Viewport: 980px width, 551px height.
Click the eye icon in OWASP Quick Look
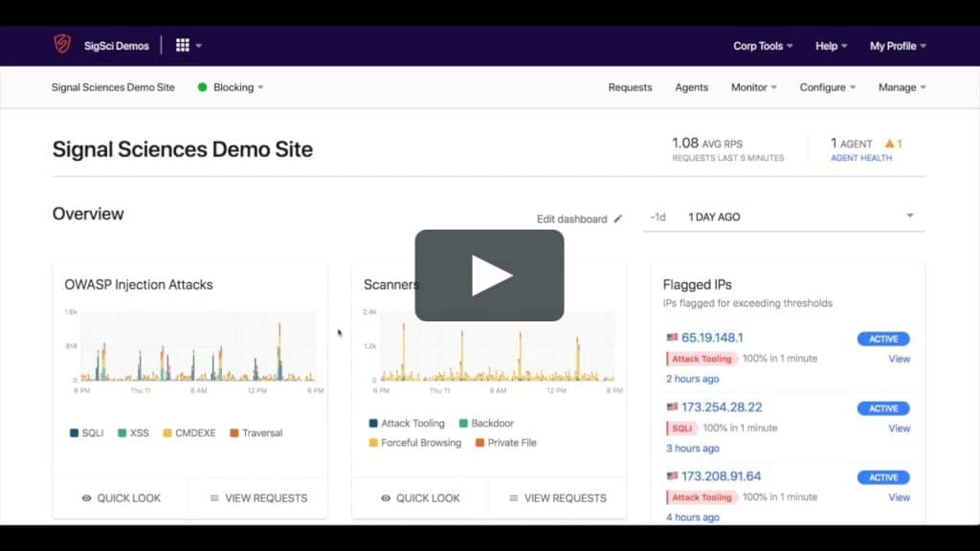click(x=86, y=497)
